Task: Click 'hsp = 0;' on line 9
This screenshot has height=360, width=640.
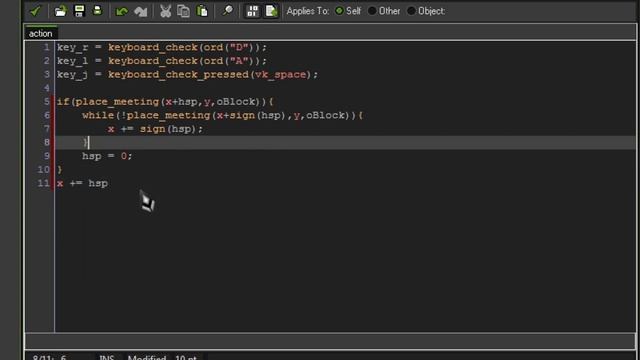Action: pos(107,156)
